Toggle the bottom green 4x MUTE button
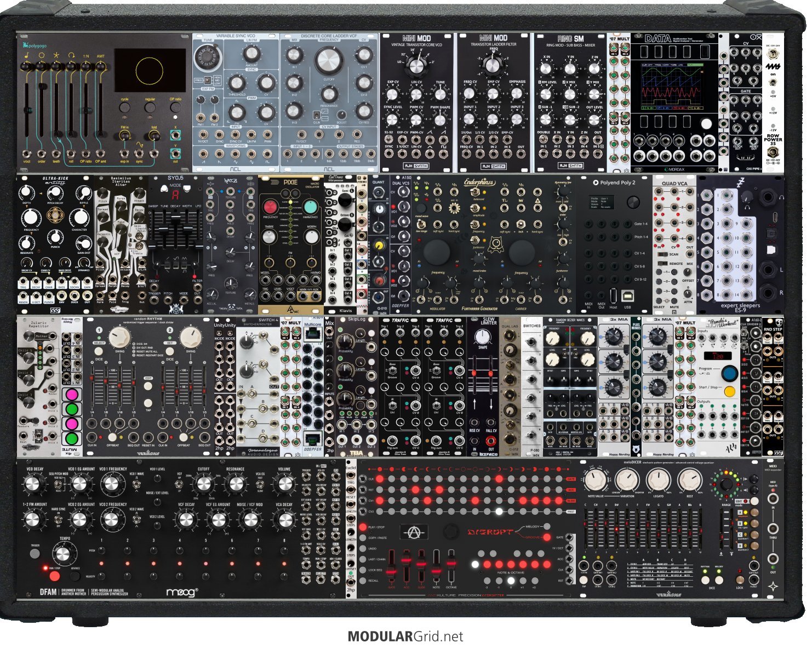Image resolution: width=812 pixels, height=648 pixels. tap(71, 439)
